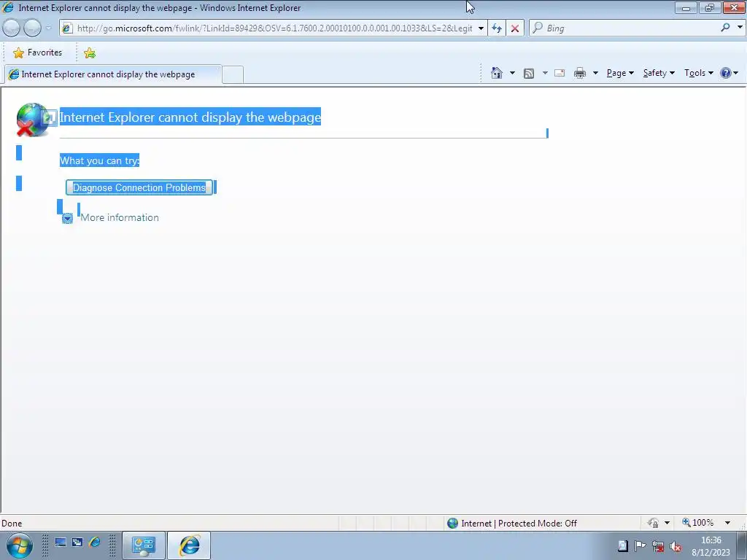747x560 pixels.
Task: Open the Action Center flag icon
Action: tap(640, 545)
